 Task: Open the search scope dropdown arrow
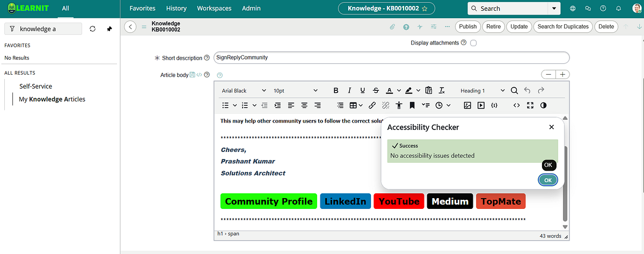(x=553, y=9)
